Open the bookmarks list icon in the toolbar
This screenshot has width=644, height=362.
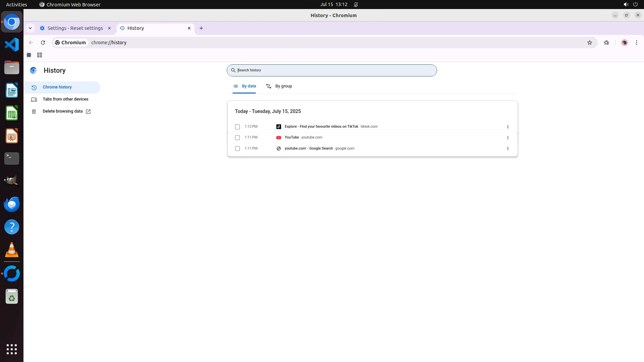606,43
